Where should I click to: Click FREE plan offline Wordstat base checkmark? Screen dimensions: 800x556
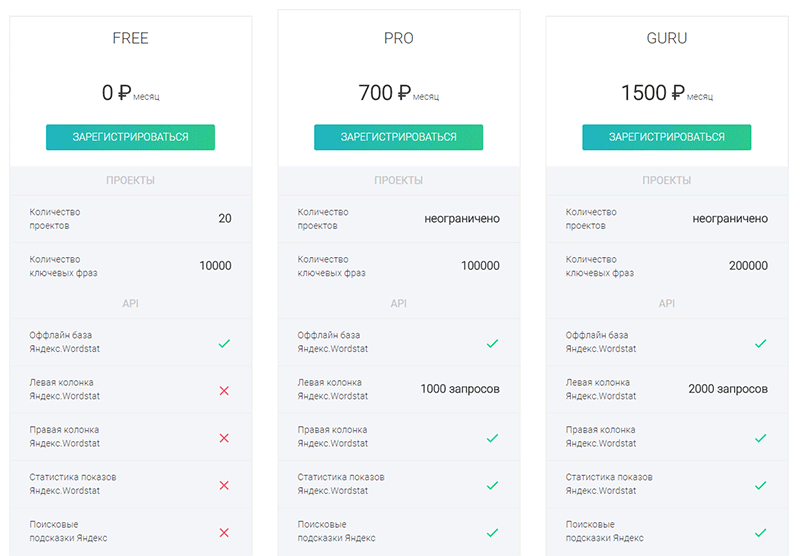coord(224,343)
